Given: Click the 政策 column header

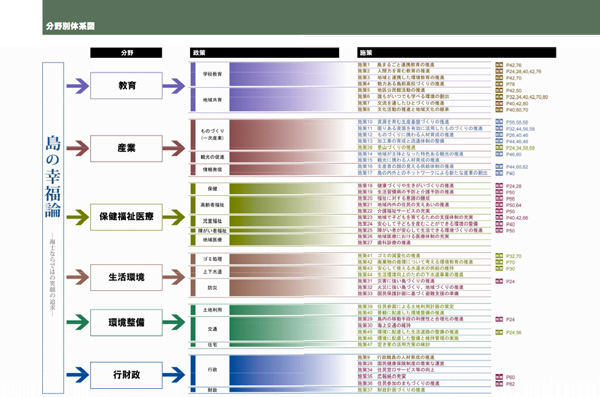Looking at the screenshot, I should click(264, 52).
